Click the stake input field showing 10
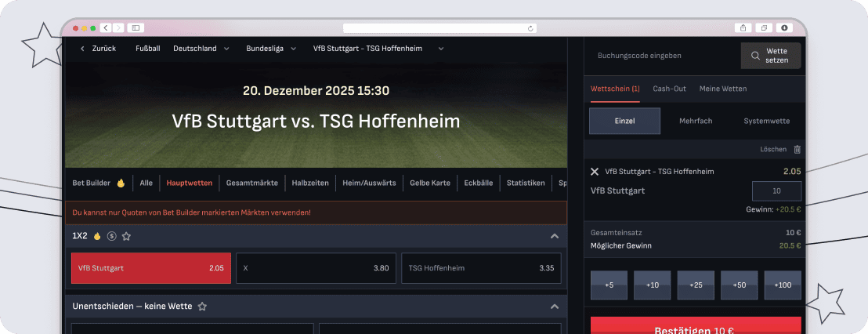868x334 pixels. [776, 191]
